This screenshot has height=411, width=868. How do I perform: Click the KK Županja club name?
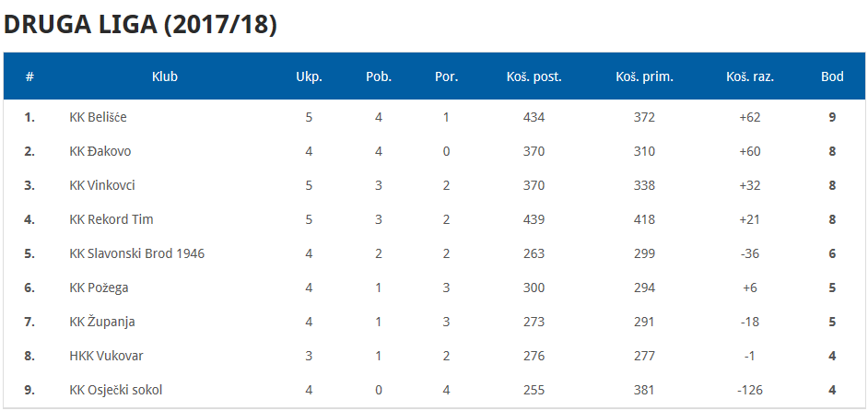102,322
